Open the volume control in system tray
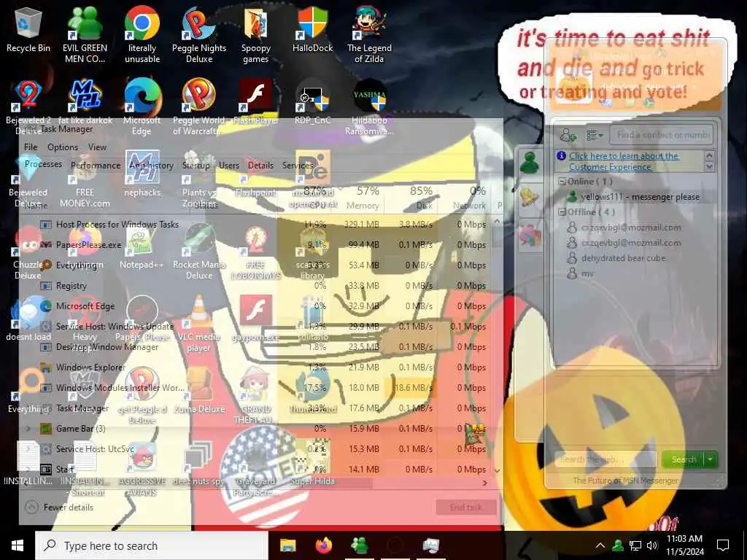747x560 pixels. click(x=652, y=545)
